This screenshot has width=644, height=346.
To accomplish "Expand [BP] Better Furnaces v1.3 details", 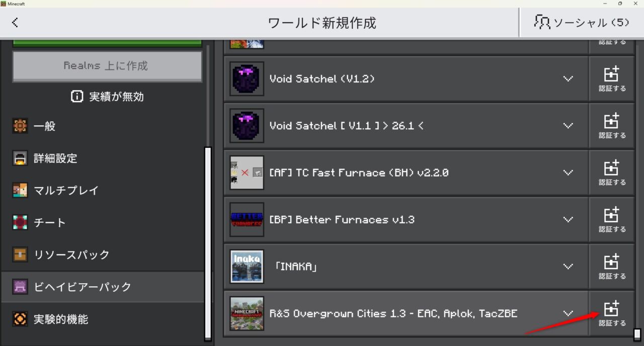I will 568,220.
